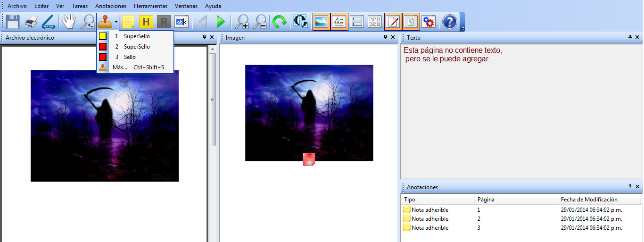
Task: Select the text box annotation tool
Action: 181,22
